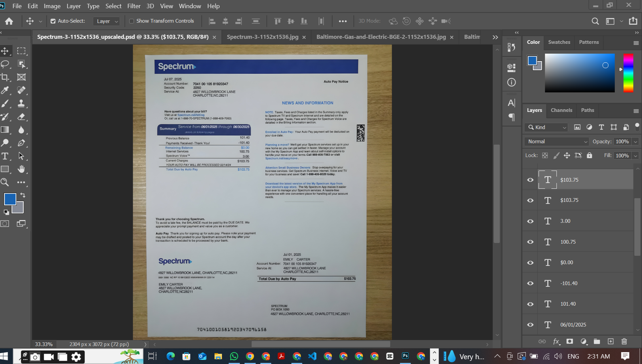Viewport: 642px width, 364px height.
Task: Select the Hand tool
Action: [x=21, y=169]
